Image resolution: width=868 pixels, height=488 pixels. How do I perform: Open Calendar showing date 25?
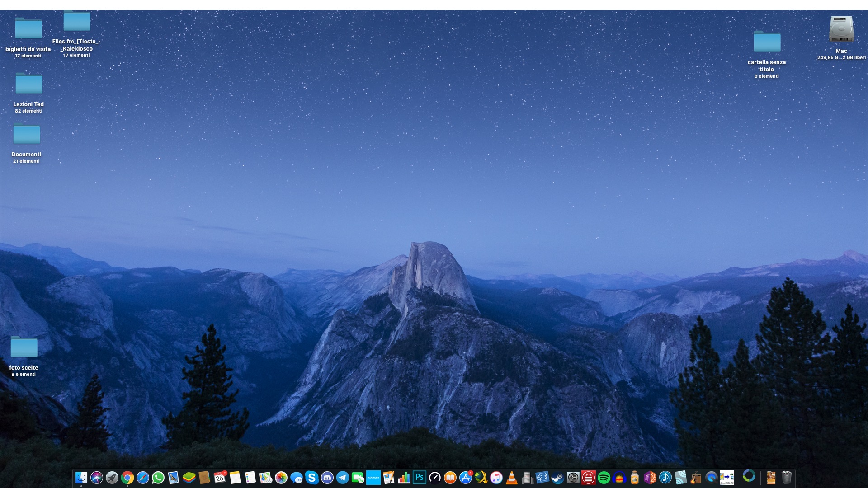click(220, 477)
